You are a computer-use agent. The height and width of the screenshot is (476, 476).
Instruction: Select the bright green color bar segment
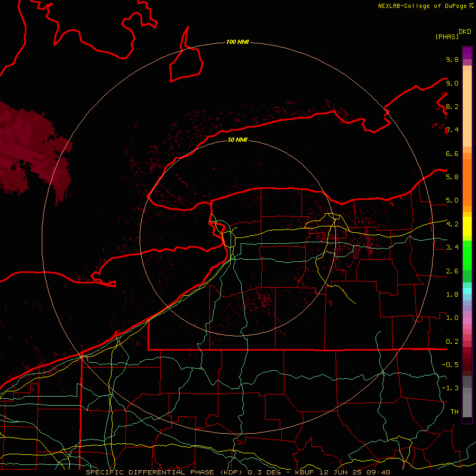(467, 256)
